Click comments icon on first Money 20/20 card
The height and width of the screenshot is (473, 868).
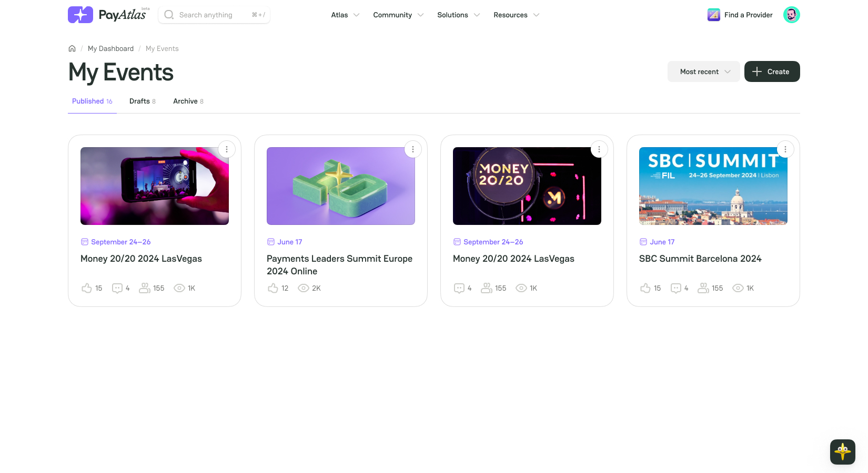tap(117, 288)
